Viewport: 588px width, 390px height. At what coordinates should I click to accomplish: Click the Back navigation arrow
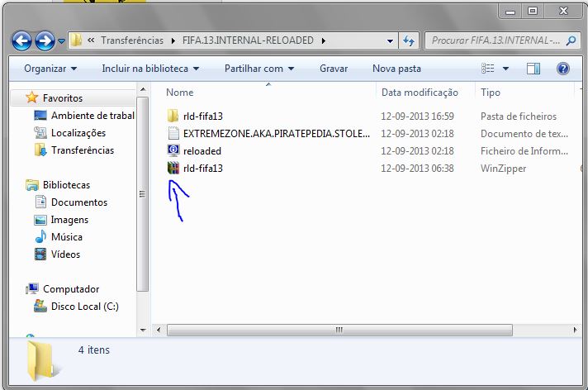(x=22, y=40)
